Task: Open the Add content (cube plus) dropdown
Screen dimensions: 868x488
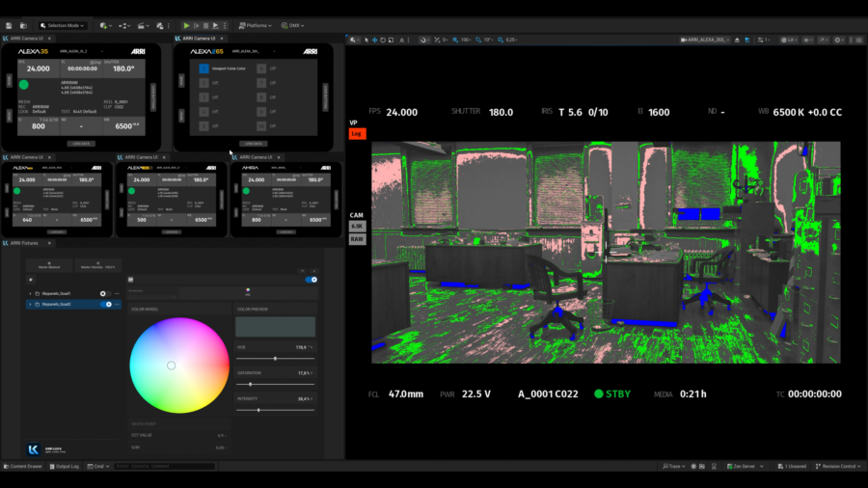Action: [105, 25]
